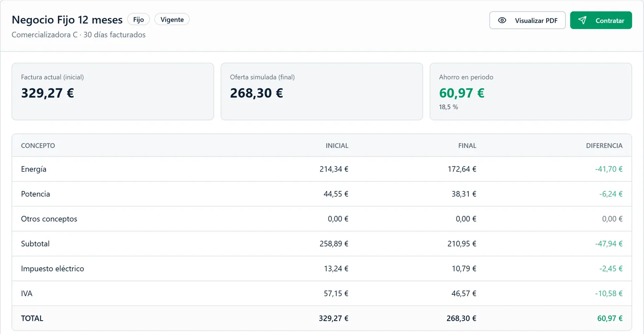Screen dimensions: 644x334
Task: Click Potencia initial value 44,55 €
Action: pyautogui.click(x=336, y=194)
